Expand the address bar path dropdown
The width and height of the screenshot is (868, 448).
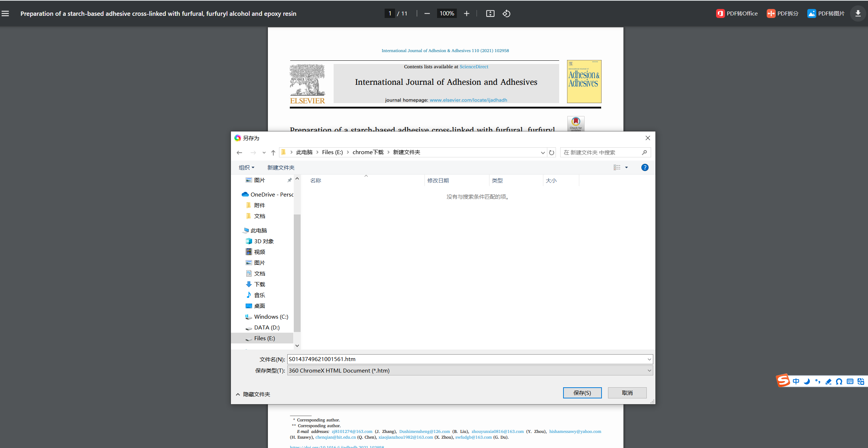[x=543, y=153]
